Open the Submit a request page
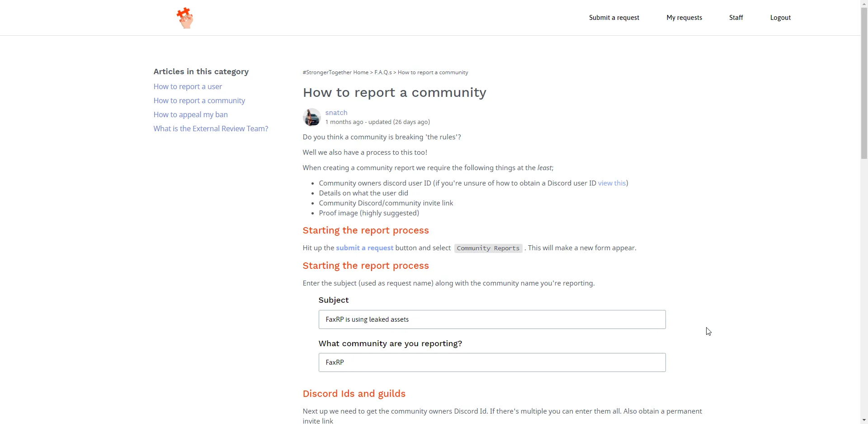868x424 pixels. click(x=613, y=18)
